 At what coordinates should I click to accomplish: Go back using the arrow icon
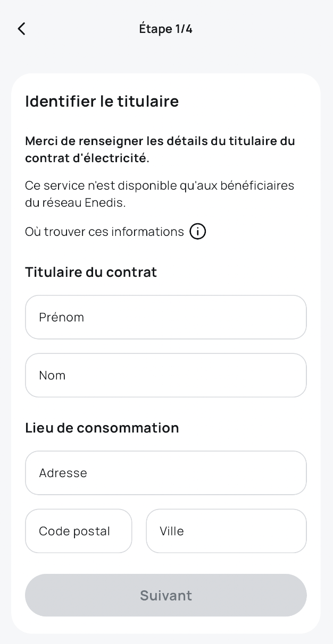tap(21, 29)
